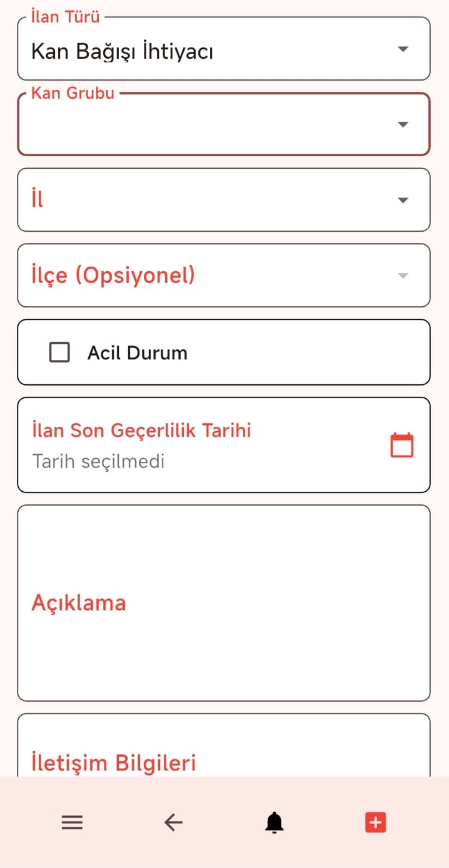Tap the İlan Türü dropdown arrow
Viewport: 449px width, 868px height.
click(403, 49)
